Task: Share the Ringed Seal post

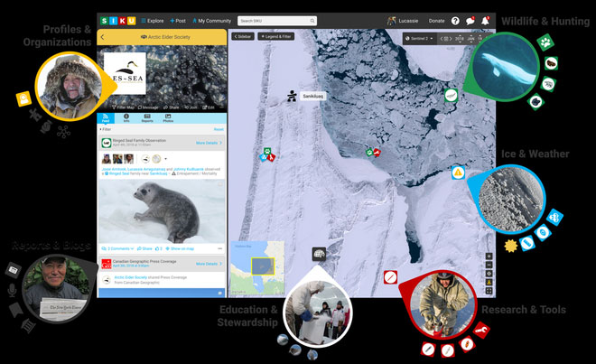Action: point(144,248)
